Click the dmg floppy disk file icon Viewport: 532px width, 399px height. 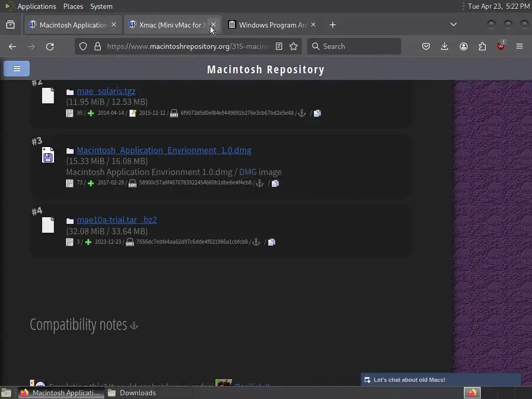[48, 155]
